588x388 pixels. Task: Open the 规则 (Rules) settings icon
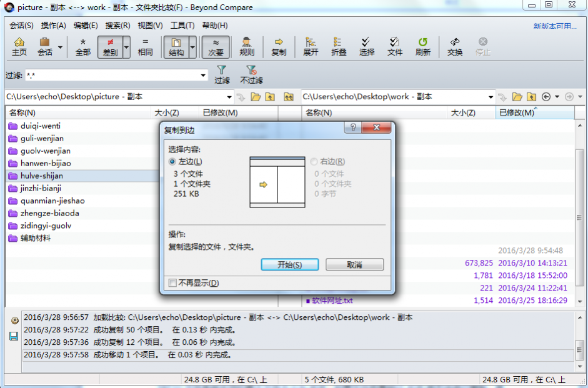pyautogui.click(x=247, y=47)
